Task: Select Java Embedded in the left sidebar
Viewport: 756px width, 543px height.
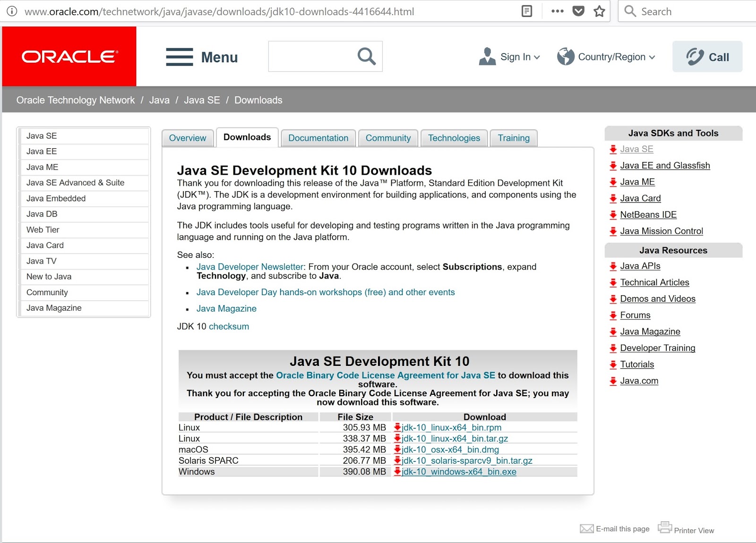Action: click(84, 198)
